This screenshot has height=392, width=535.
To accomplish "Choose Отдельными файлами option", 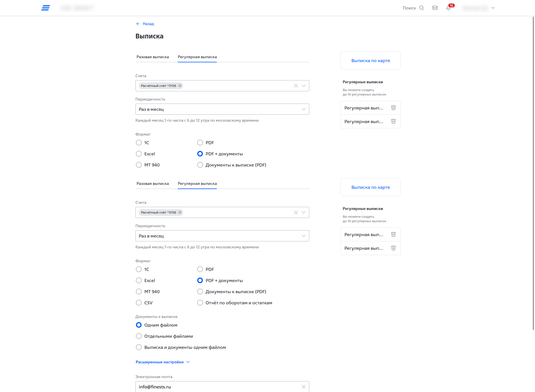I will [x=139, y=336].
